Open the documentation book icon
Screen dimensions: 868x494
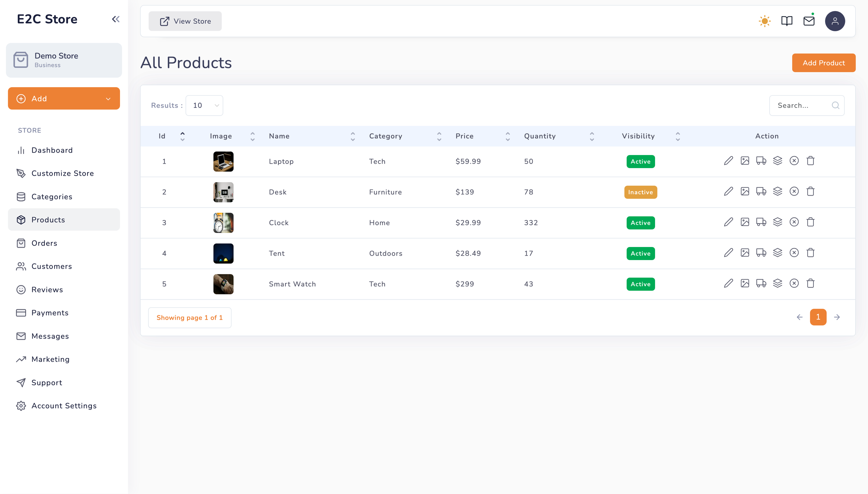(787, 21)
